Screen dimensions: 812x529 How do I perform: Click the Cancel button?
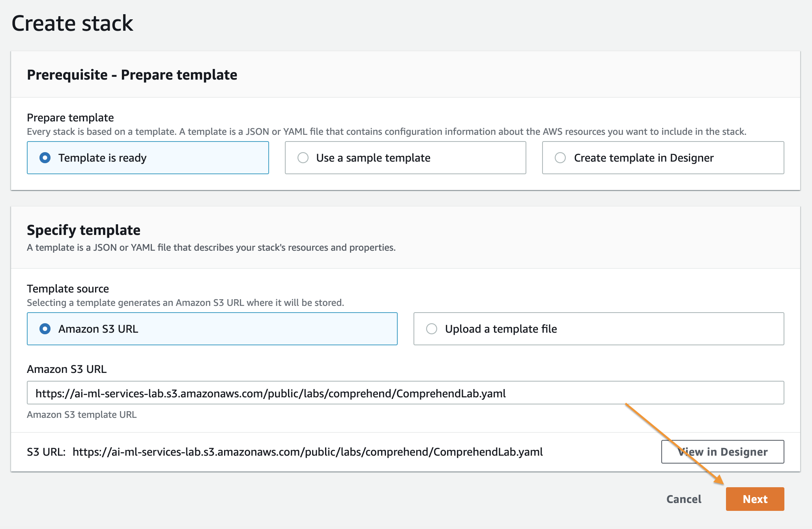tap(683, 499)
